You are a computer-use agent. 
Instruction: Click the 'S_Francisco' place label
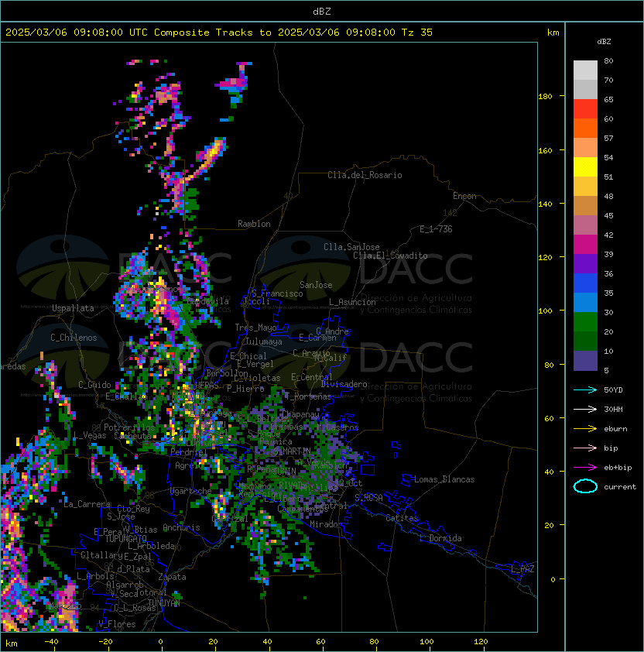[x=277, y=293]
